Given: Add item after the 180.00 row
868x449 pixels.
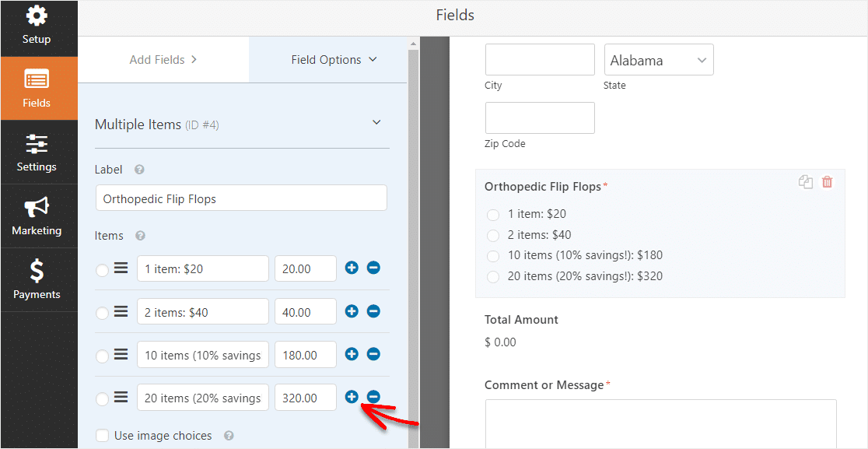Looking at the screenshot, I should [x=352, y=354].
